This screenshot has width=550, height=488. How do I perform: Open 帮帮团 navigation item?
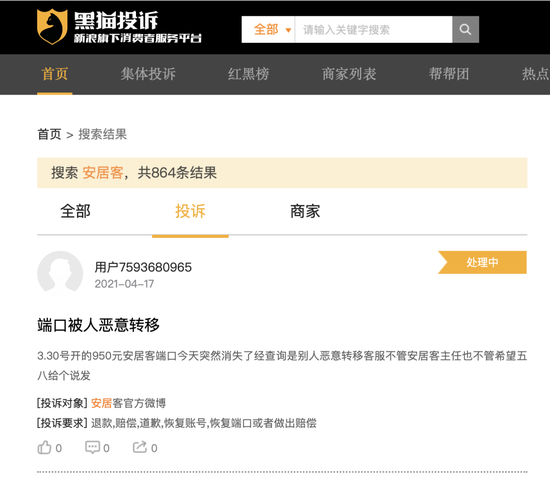coord(449,74)
